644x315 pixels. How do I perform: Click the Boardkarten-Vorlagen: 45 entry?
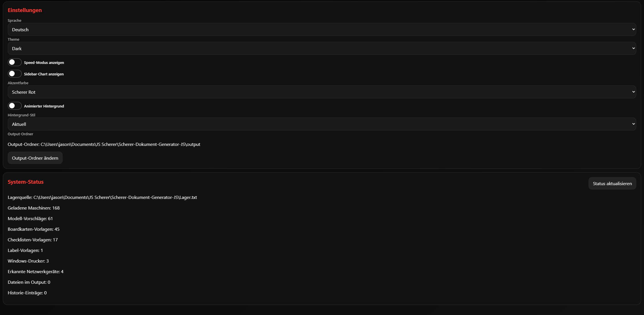click(34, 229)
